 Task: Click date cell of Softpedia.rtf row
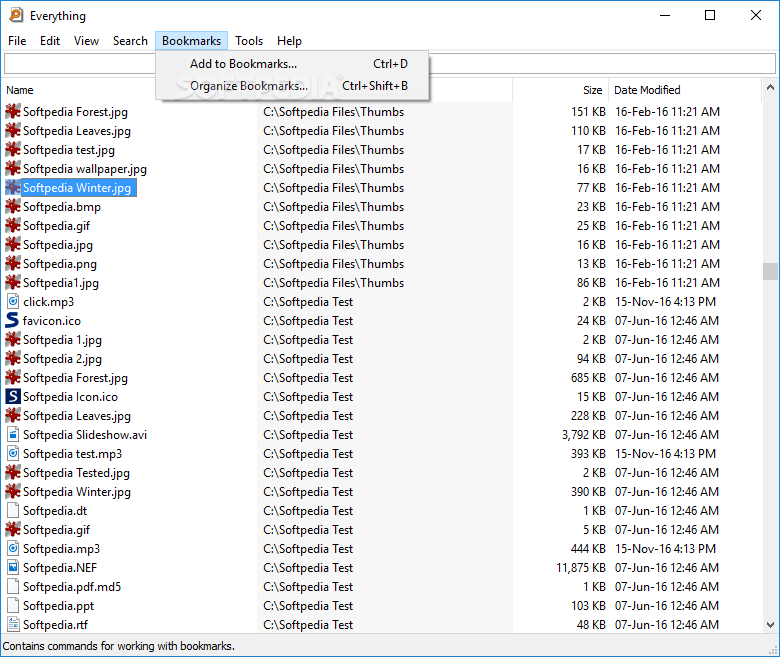click(x=667, y=625)
